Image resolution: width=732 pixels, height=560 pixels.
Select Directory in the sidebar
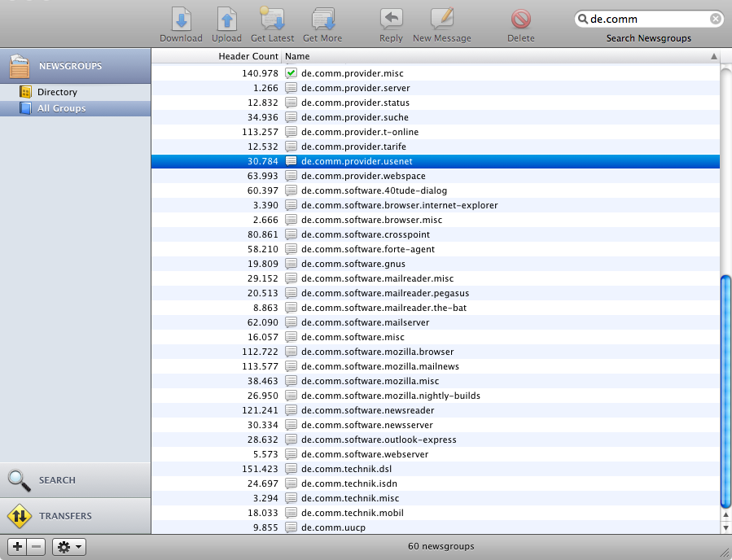[x=57, y=92]
